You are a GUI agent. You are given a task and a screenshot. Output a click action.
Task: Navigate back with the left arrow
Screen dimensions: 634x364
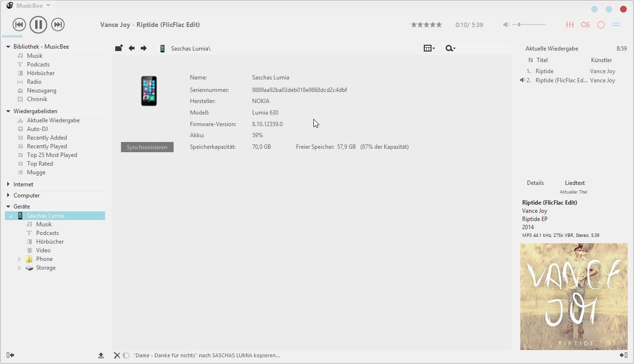click(132, 48)
